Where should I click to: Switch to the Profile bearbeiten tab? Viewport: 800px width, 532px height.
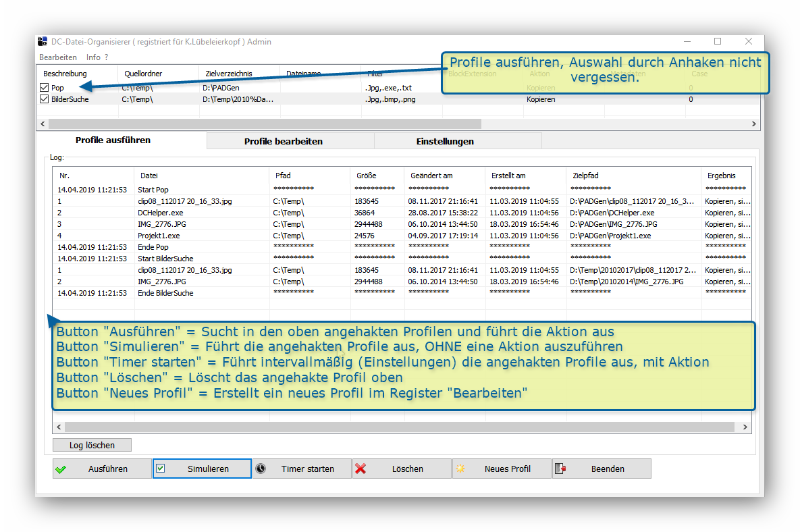point(283,141)
